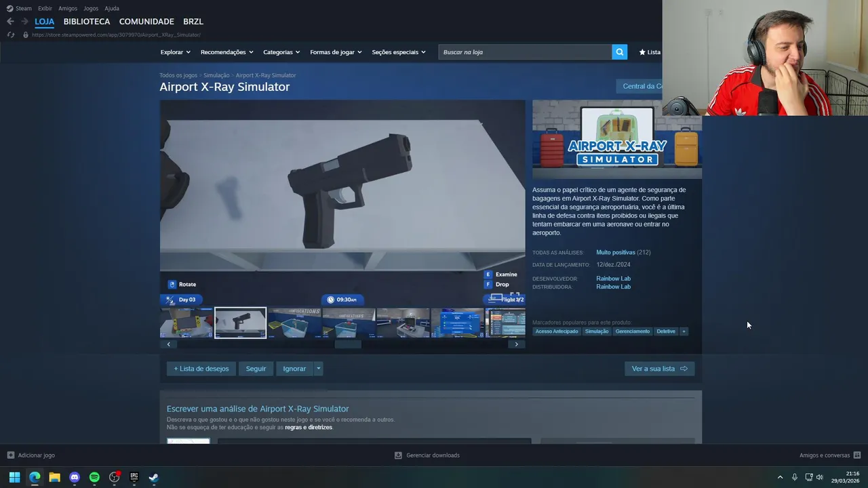
Task: Open Steam from the taskbar
Action: click(154, 477)
